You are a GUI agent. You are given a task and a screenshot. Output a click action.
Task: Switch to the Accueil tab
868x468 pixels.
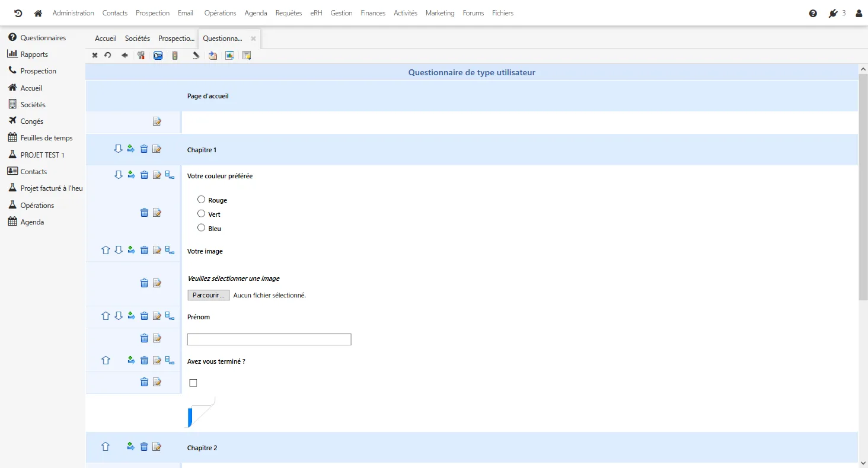(106, 39)
